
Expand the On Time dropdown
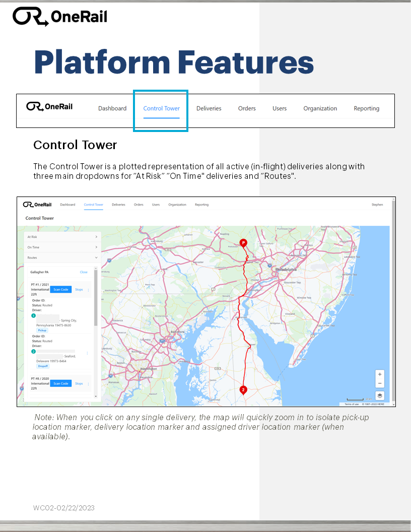click(x=62, y=247)
